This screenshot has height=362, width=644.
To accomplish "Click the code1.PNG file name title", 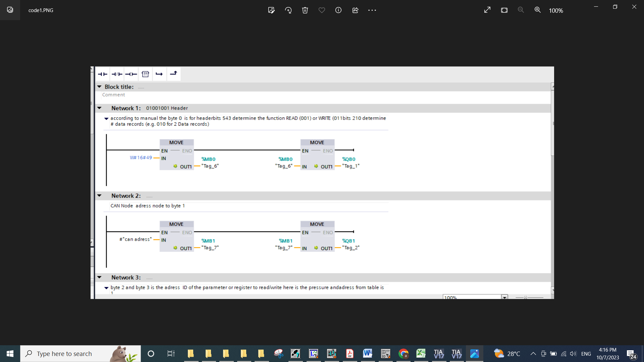I will pyautogui.click(x=41, y=10).
